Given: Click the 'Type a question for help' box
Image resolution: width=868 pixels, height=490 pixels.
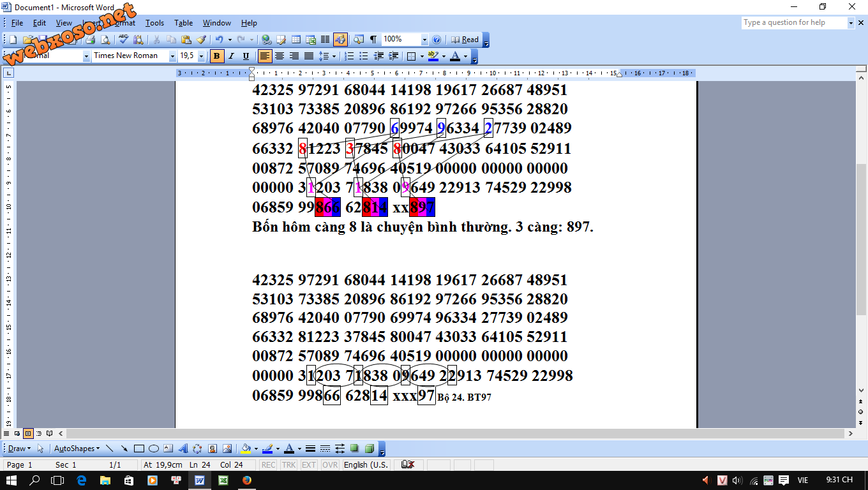Looking at the screenshot, I should (x=794, y=22).
